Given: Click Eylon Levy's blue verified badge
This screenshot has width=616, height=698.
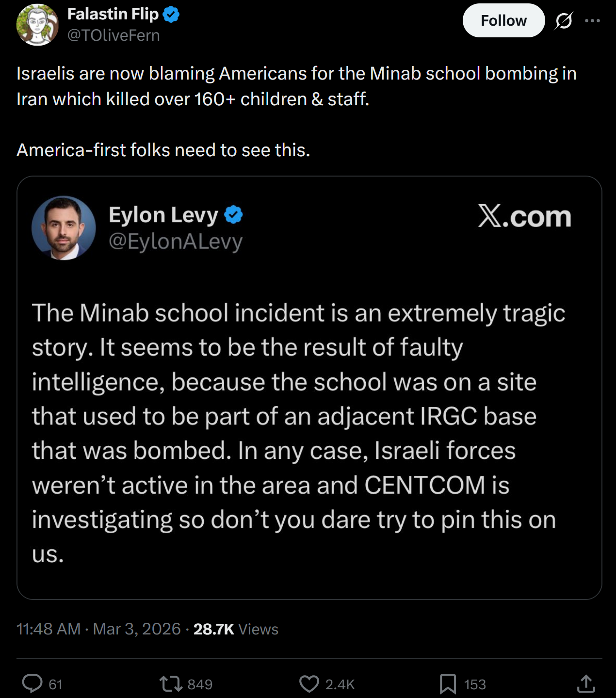Looking at the screenshot, I should point(233,215).
